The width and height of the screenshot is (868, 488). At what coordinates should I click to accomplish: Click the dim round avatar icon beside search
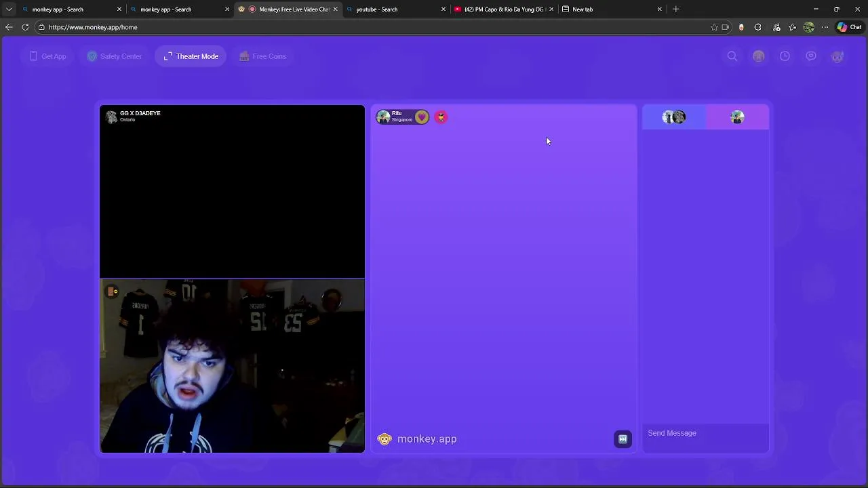coord(759,56)
